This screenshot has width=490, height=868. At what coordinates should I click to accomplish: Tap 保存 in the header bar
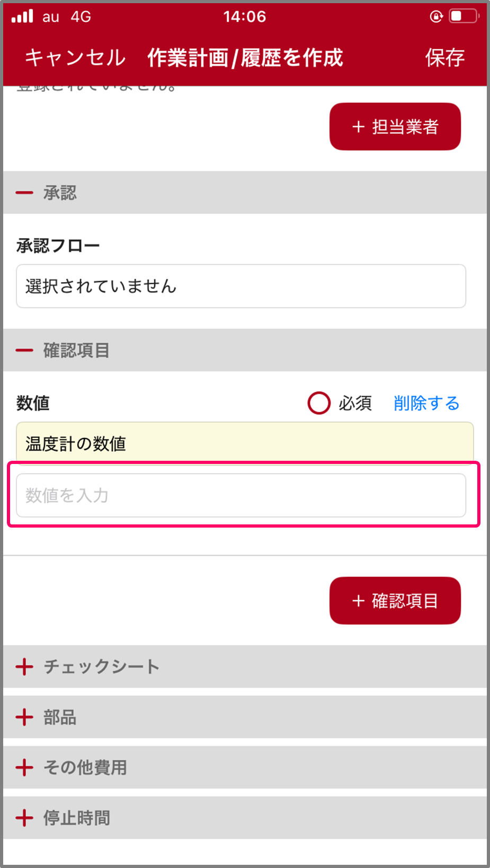tap(444, 57)
